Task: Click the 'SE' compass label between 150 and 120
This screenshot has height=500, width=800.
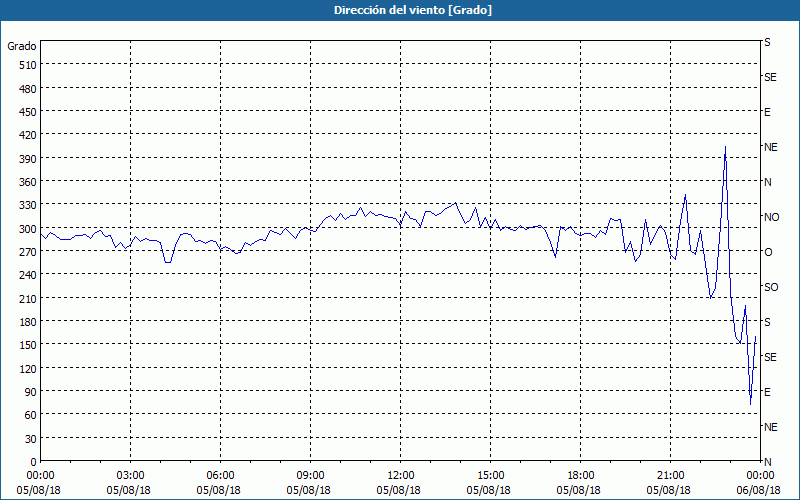Action: (x=770, y=357)
